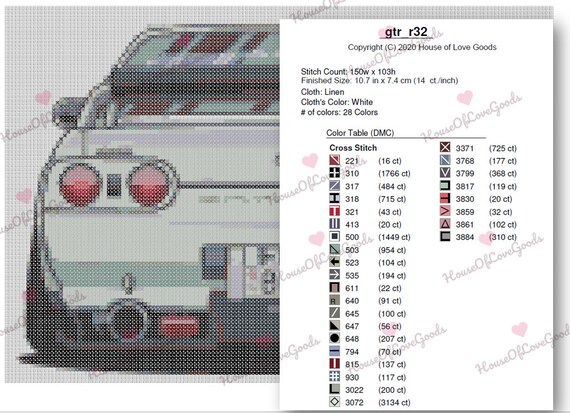Select the DMC 794 blue stripe swatch
The width and height of the screenshot is (570, 413).
(x=334, y=352)
